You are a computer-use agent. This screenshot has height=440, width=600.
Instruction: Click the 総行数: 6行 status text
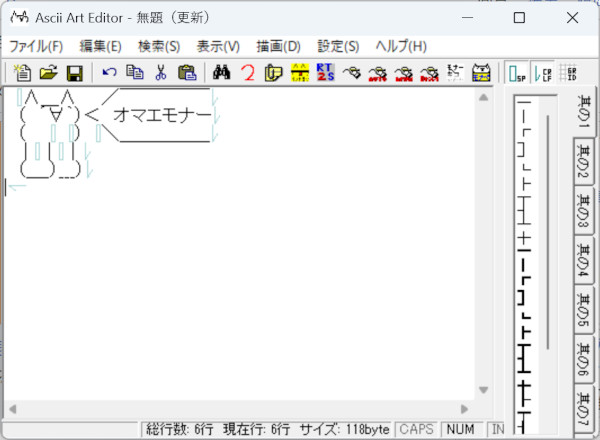[x=179, y=429]
